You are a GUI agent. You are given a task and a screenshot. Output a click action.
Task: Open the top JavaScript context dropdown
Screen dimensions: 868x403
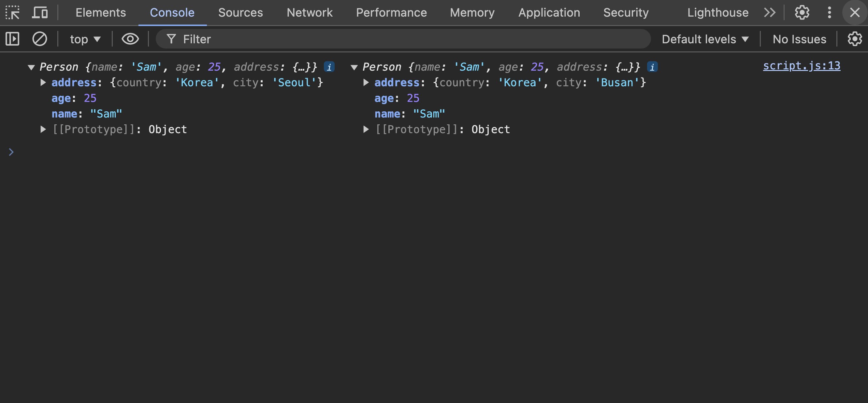tap(85, 39)
